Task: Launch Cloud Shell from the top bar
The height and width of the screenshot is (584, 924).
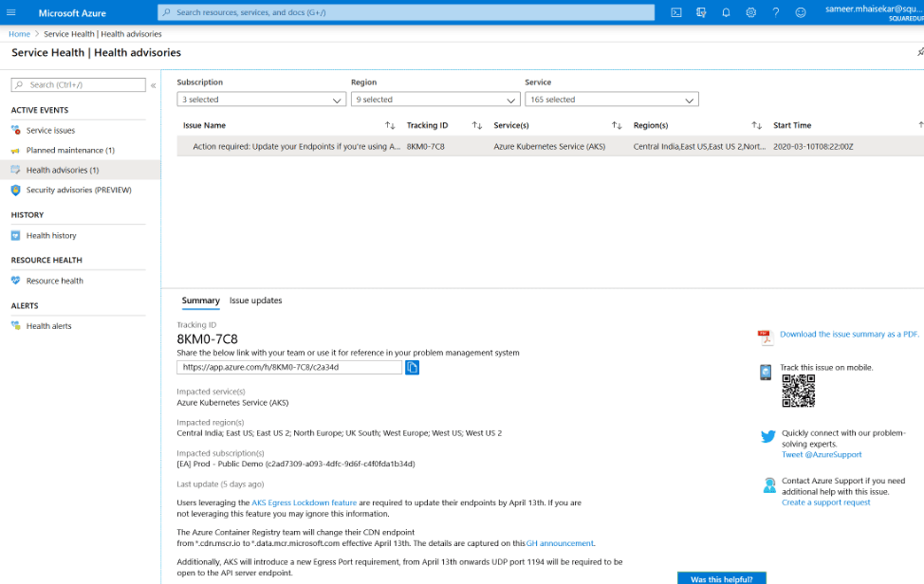Action: (x=675, y=12)
